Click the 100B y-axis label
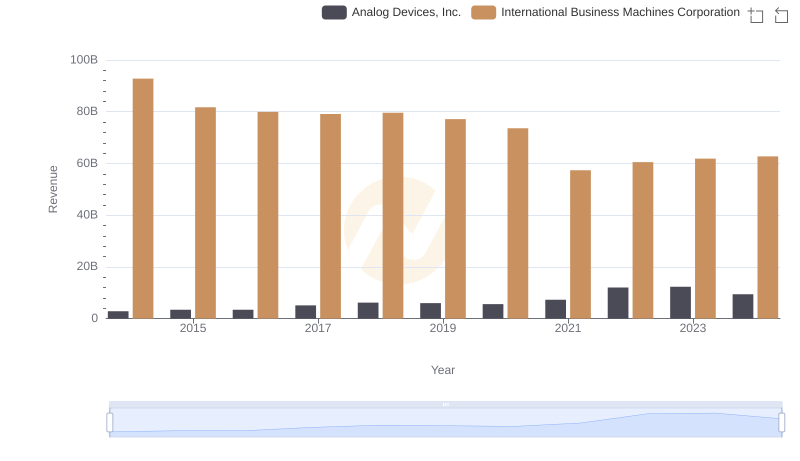800x461 pixels. (84, 60)
